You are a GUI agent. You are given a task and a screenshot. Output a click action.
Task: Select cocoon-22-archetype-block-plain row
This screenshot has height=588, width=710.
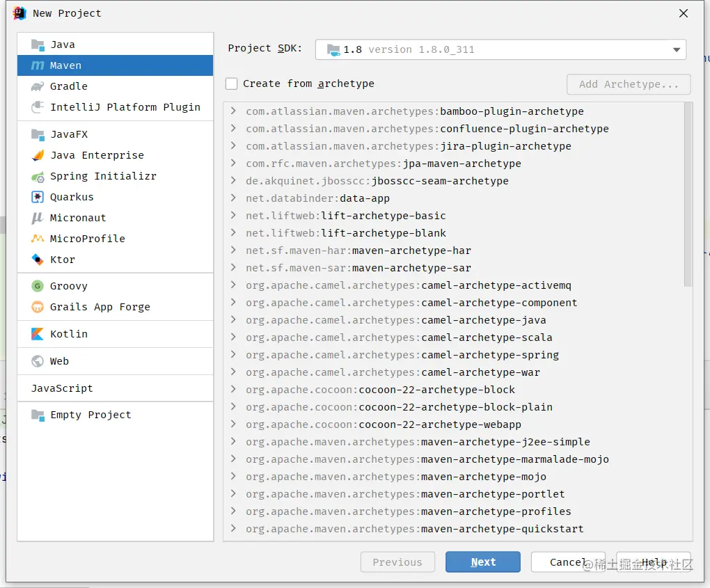(453, 407)
